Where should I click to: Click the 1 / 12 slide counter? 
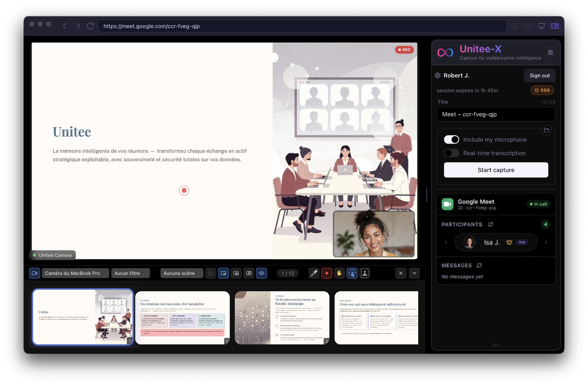pyautogui.click(x=288, y=273)
